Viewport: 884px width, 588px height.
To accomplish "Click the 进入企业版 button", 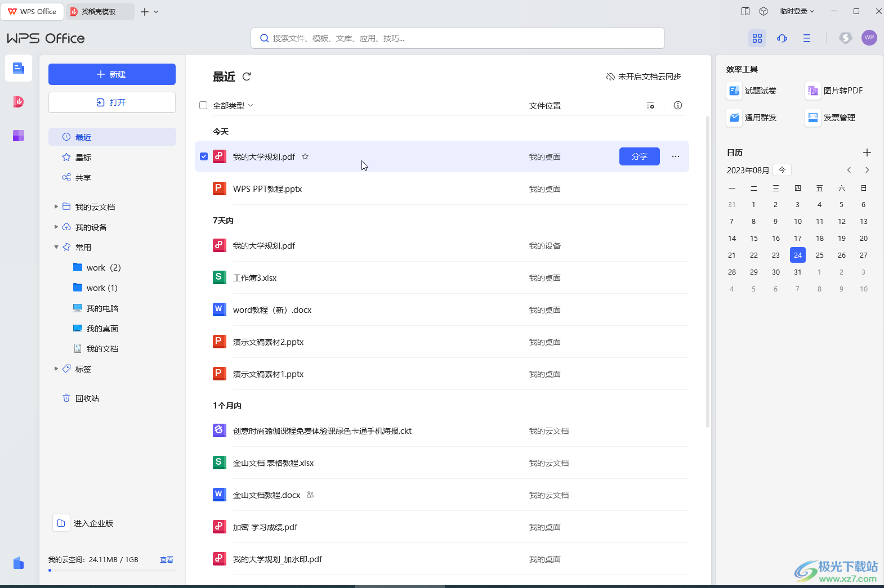I will (x=83, y=523).
